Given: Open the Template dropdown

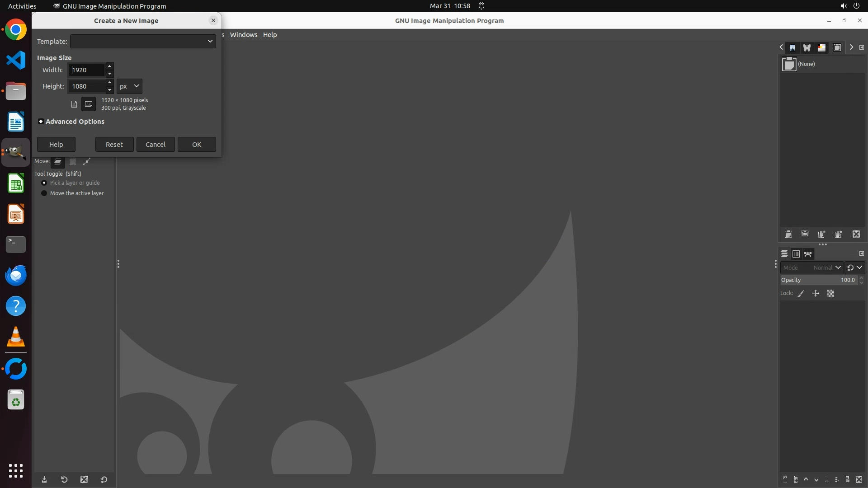Looking at the screenshot, I should tap(143, 41).
